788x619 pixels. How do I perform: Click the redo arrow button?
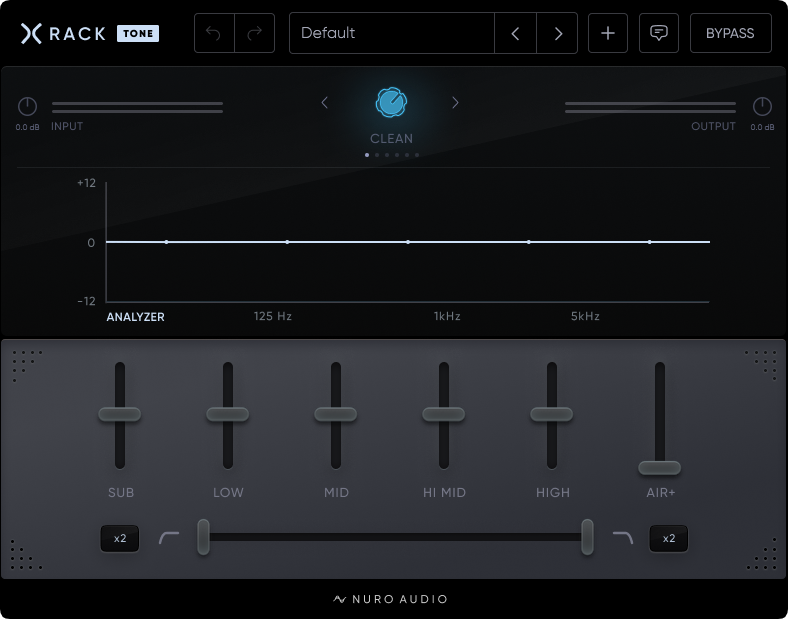pyautogui.click(x=255, y=33)
